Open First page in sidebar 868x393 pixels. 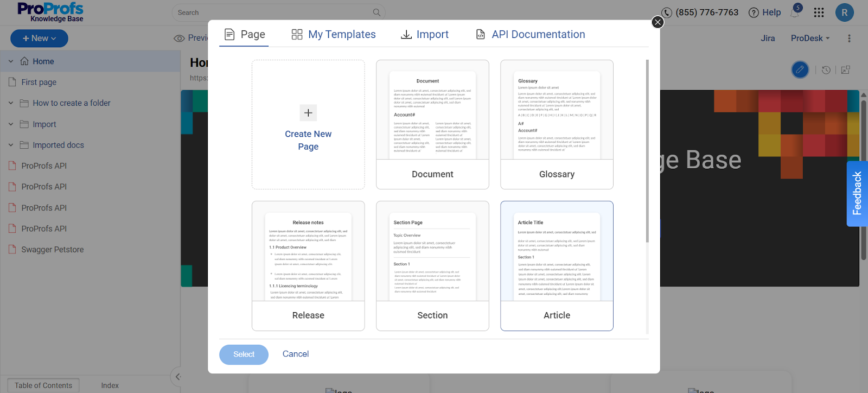pos(39,83)
